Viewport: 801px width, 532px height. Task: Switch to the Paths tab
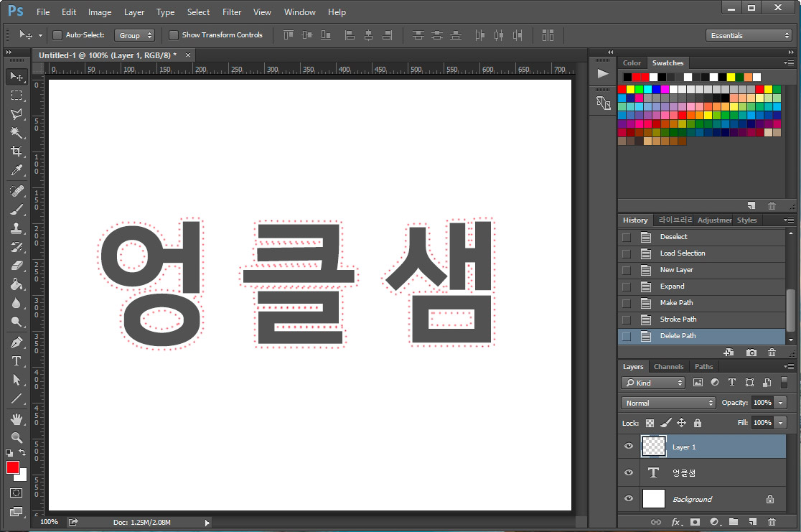(x=703, y=366)
